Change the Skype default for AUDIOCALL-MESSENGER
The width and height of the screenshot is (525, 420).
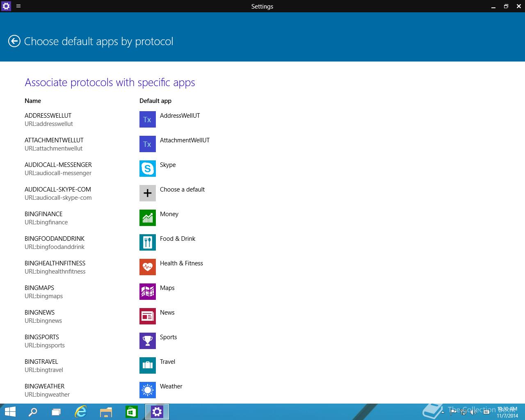point(168,165)
